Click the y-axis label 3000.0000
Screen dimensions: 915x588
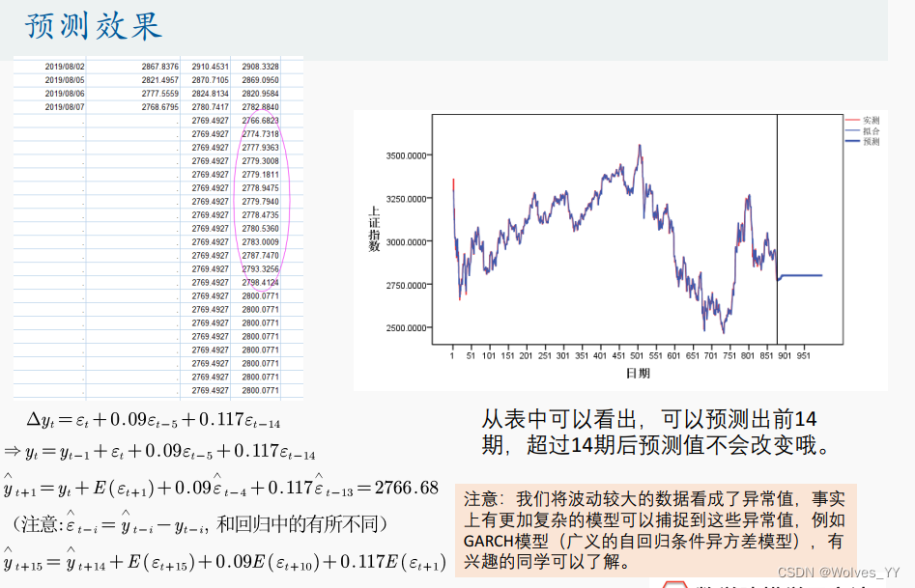point(406,242)
